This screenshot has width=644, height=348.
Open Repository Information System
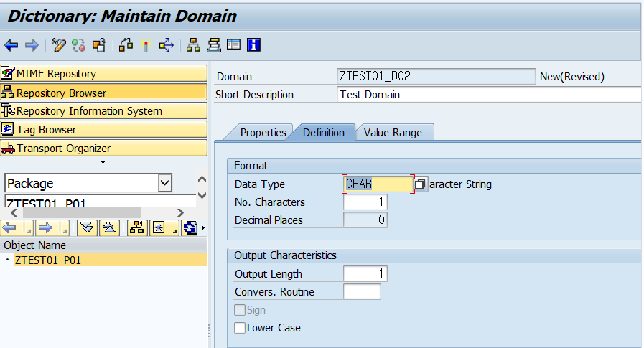(x=103, y=110)
